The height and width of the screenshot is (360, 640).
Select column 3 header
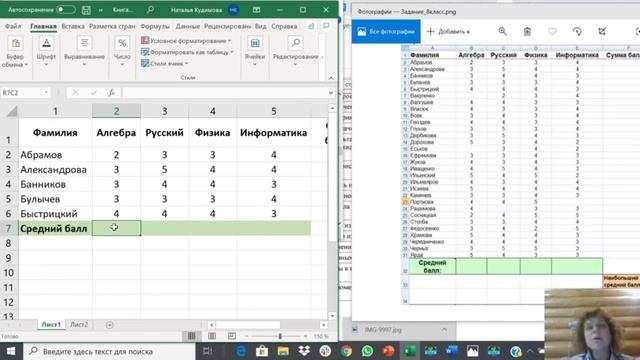(x=164, y=111)
